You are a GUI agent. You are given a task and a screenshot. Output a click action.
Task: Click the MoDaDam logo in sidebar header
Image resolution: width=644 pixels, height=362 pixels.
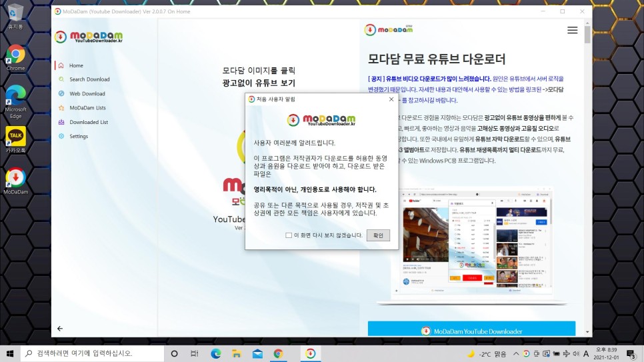coord(89,37)
